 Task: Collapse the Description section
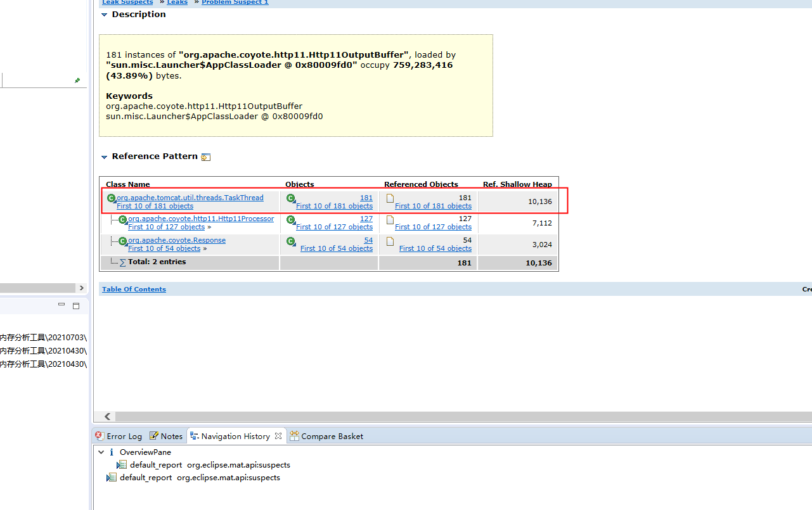[104, 14]
